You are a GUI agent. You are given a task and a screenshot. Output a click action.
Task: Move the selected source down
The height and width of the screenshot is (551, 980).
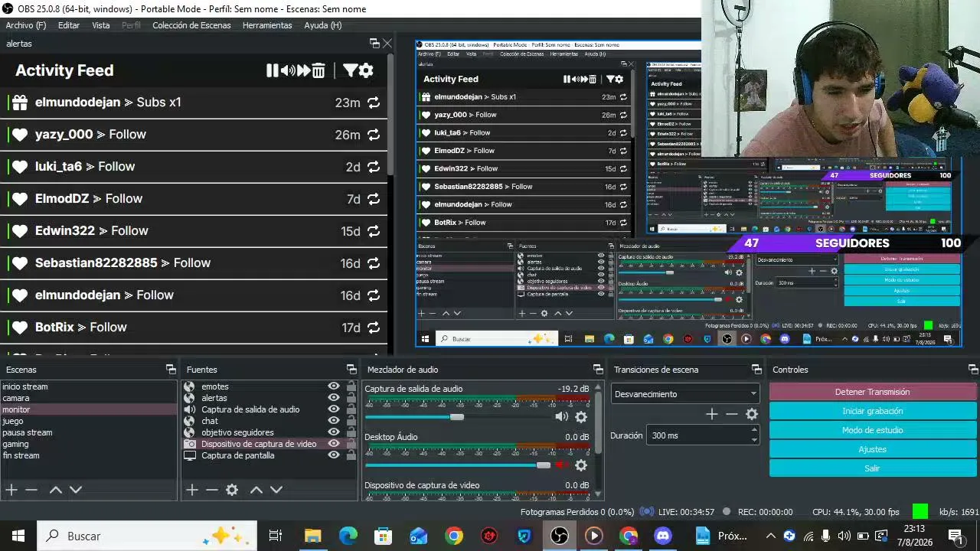click(276, 490)
